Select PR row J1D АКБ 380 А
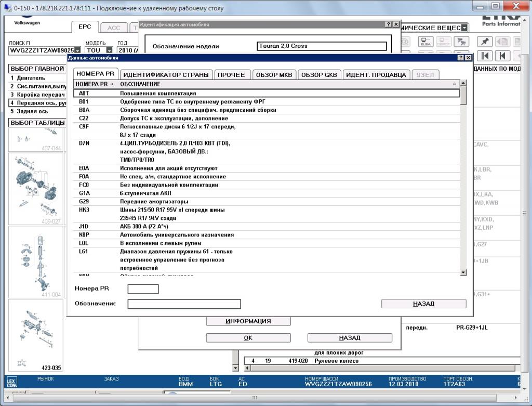The width and height of the screenshot is (532, 406). coord(267,227)
